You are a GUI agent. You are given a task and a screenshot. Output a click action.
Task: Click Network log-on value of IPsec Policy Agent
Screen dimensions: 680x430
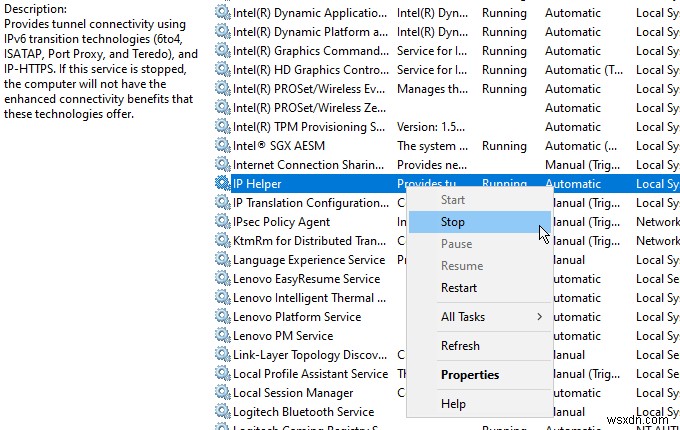tap(657, 222)
